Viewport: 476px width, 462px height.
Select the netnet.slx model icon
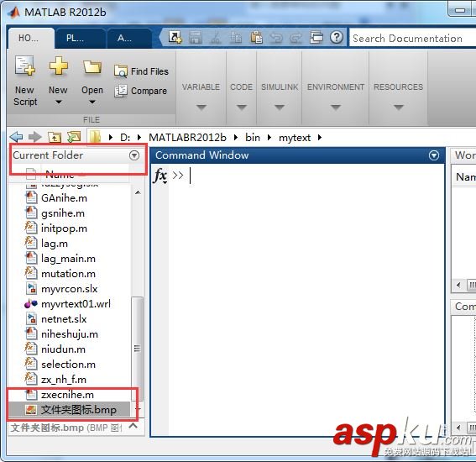[31, 319]
